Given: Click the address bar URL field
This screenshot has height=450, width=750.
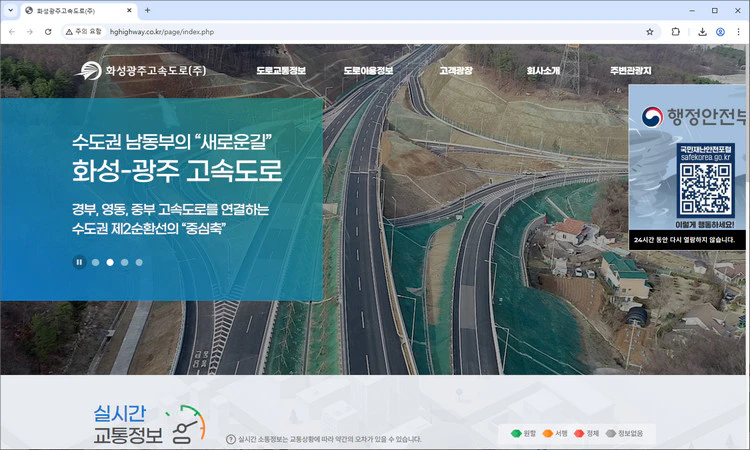Looking at the screenshot, I should point(350,32).
